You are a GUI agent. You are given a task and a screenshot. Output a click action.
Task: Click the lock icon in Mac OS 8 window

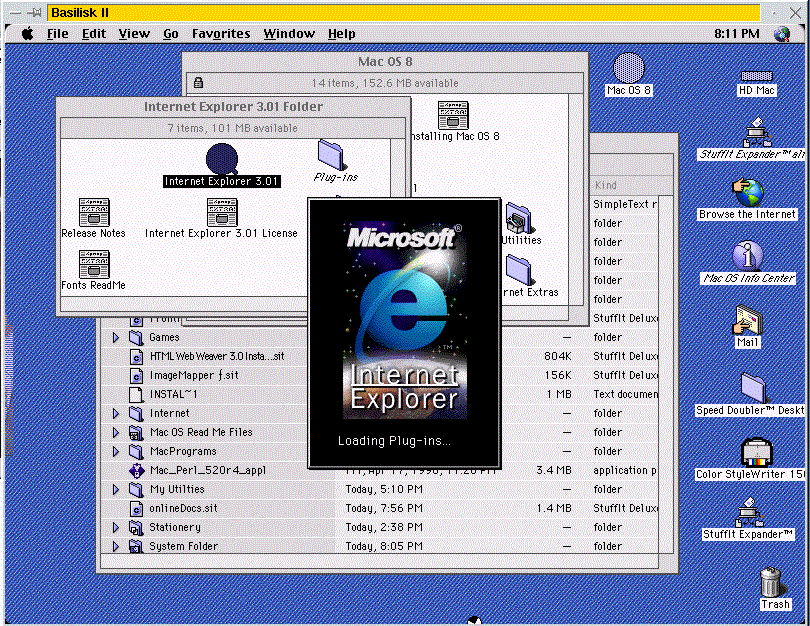(198, 83)
